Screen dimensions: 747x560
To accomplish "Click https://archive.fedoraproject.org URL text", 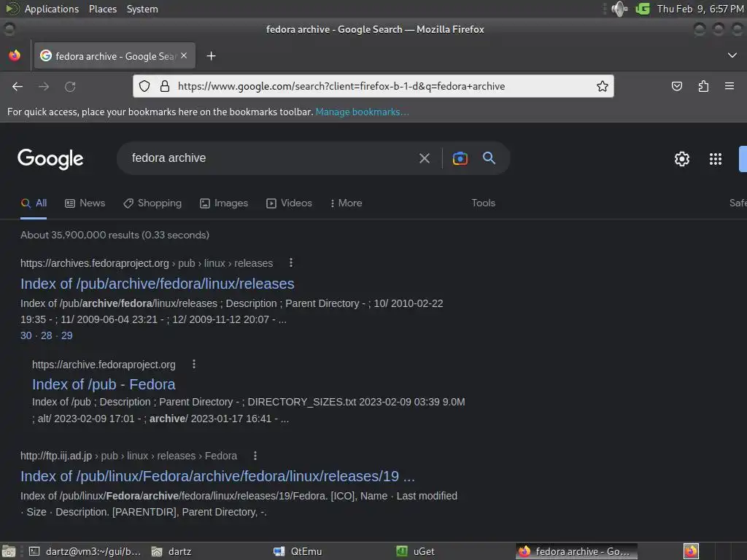I will (104, 365).
